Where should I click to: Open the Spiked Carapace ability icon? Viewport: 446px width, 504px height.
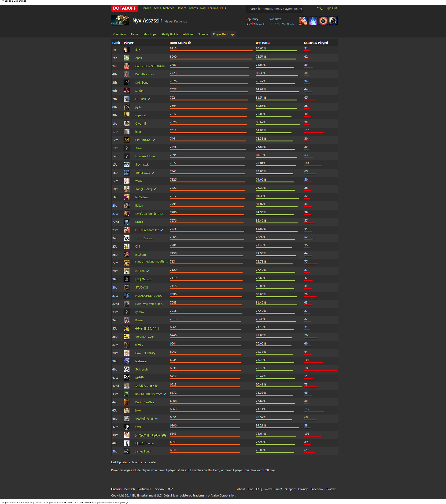pos(323,21)
